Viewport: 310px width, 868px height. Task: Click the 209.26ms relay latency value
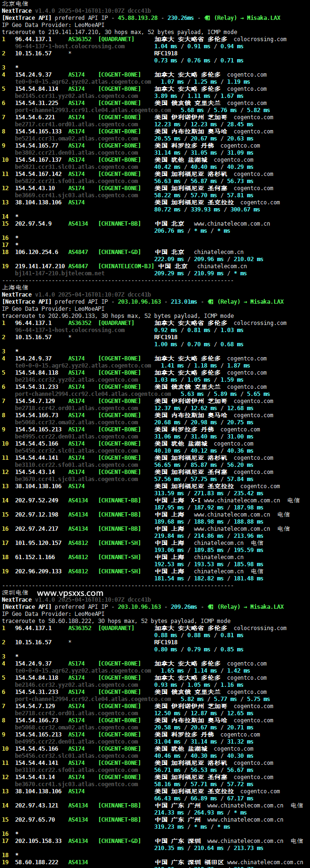point(184,606)
